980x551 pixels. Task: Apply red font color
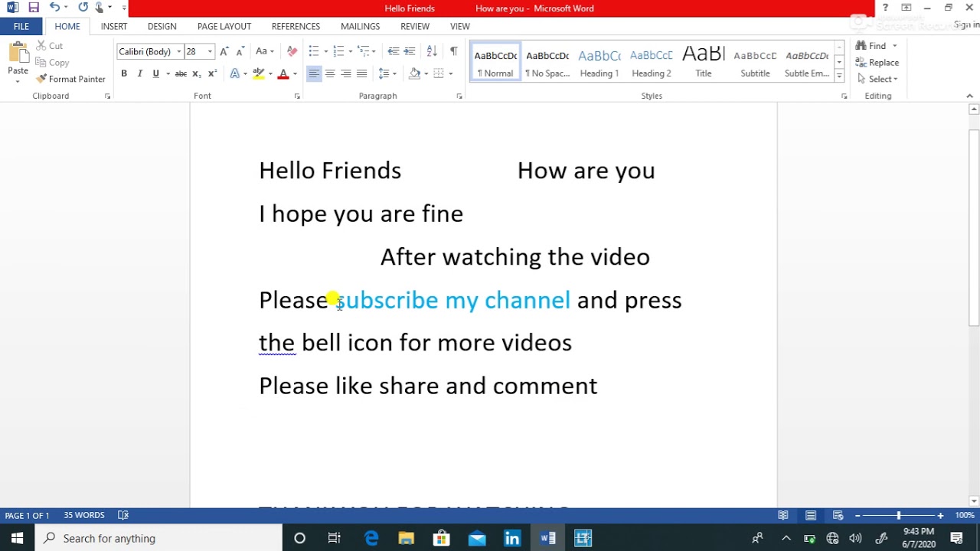[x=283, y=73]
